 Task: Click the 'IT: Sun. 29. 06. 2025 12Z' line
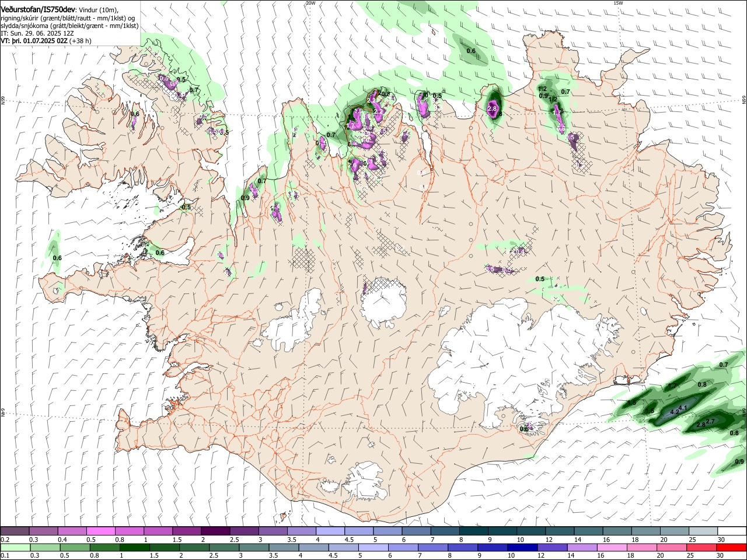pos(37,33)
